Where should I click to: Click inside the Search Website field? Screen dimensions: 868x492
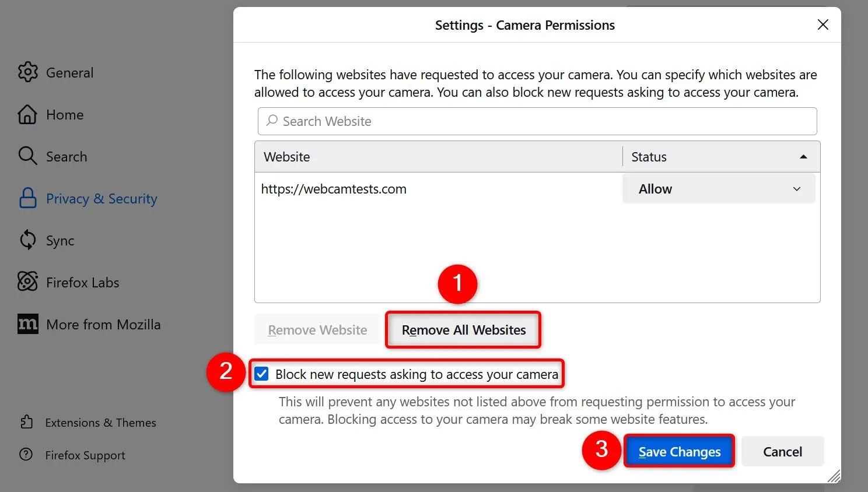(537, 121)
